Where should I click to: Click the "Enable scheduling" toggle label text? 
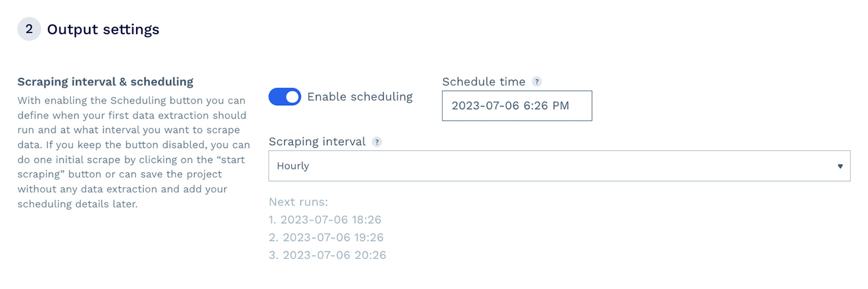click(359, 97)
